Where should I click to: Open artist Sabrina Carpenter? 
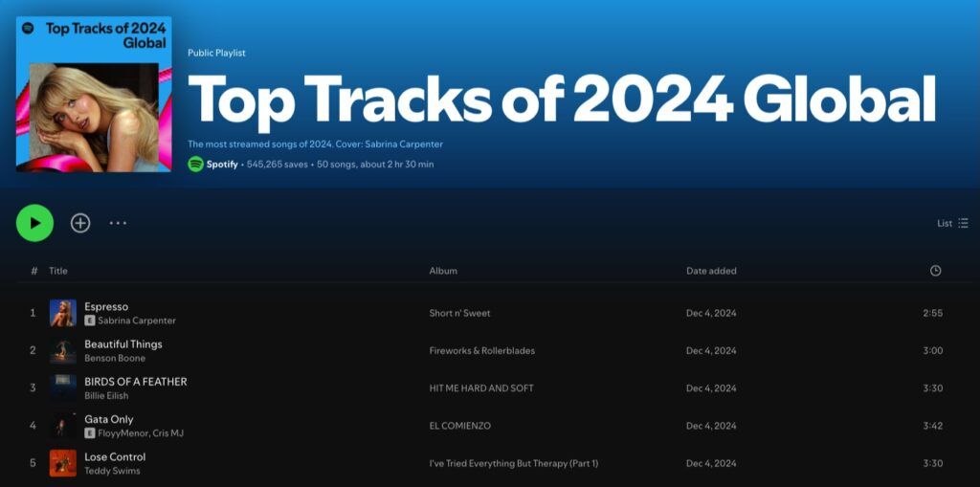pyautogui.click(x=137, y=321)
